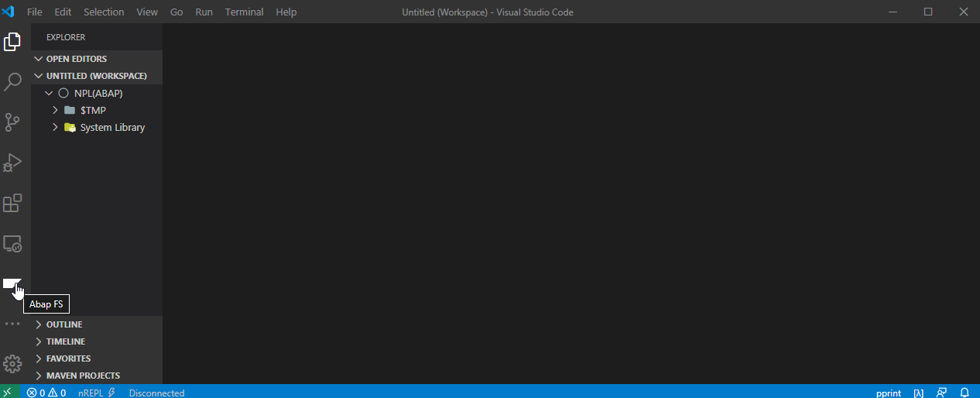
Task: Open the Help menu
Action: [286, 12]
